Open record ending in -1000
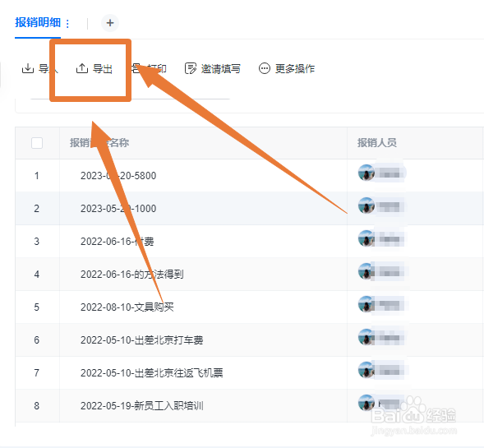Viewport: 484px width, 448px height. point(118,209)
